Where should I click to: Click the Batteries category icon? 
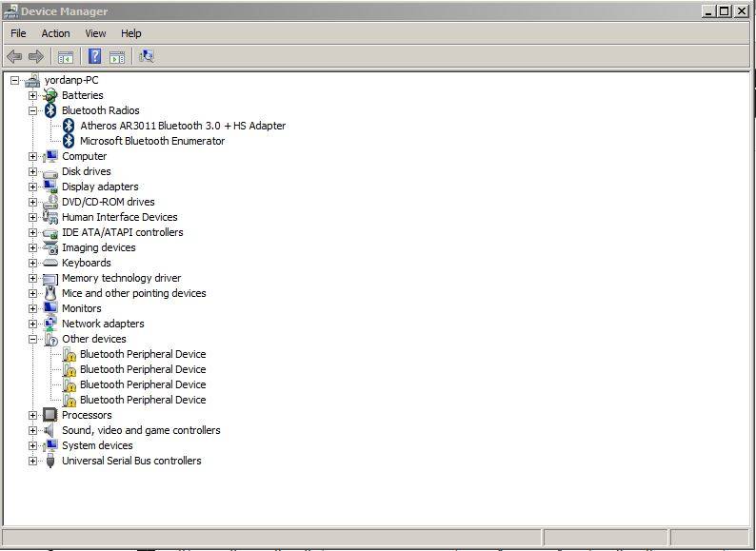point(50,95)
